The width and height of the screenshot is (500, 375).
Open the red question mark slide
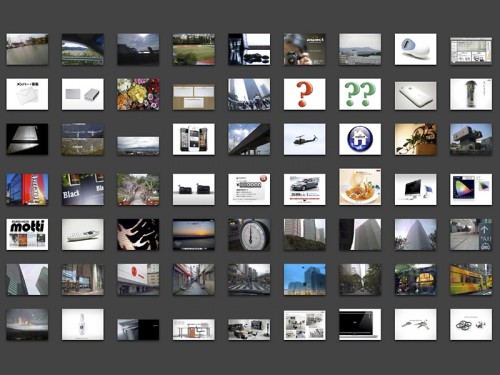tap(304, 94)
